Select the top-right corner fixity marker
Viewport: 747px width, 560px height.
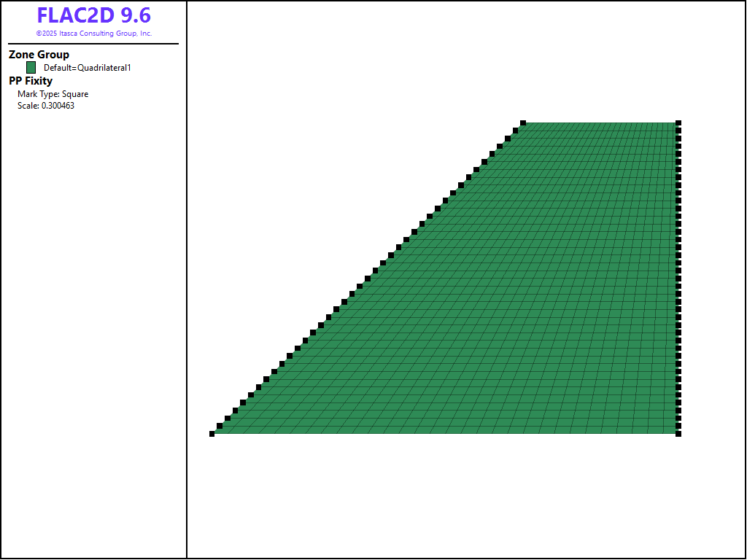[x=678, y=123]
